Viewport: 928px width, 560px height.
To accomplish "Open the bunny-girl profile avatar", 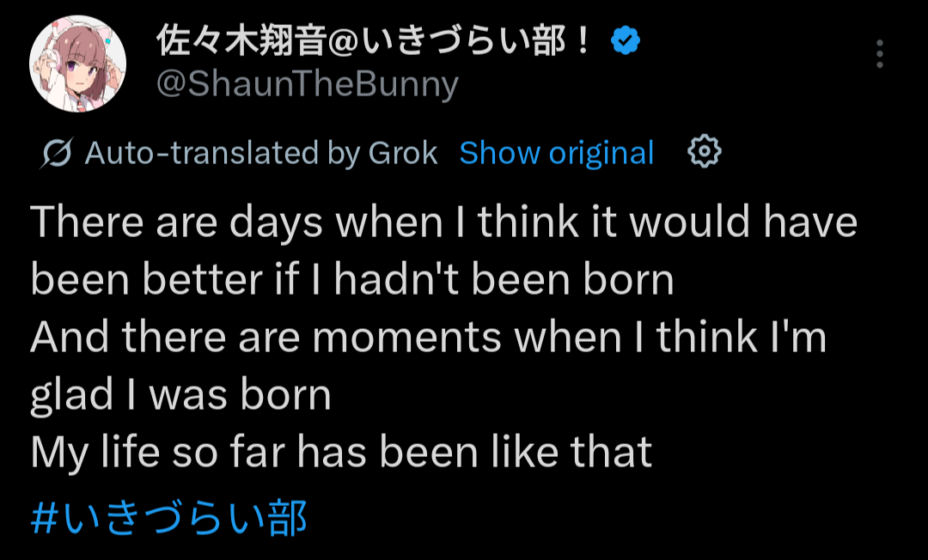I will tap(77, 64).
